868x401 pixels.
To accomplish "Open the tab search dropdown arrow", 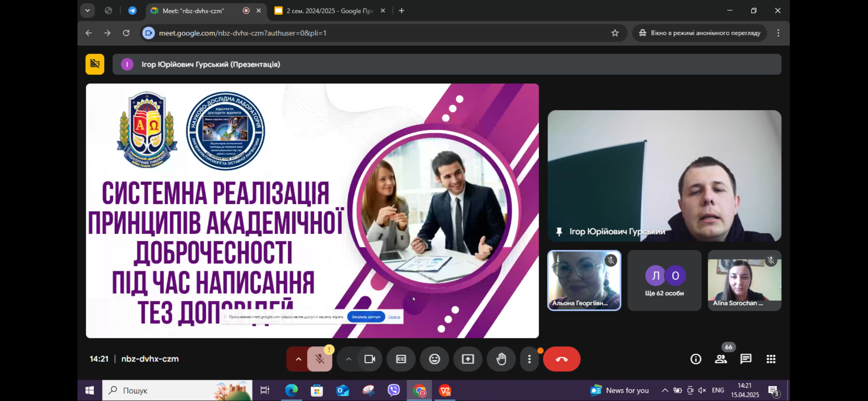I will [x=87, y=11].
